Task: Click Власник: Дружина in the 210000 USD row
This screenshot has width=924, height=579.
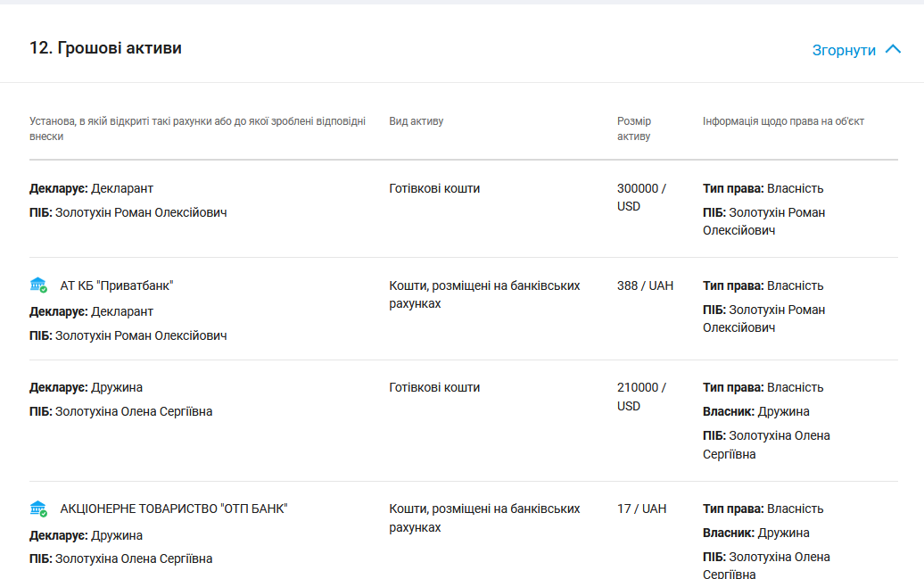Action: pyautogui.click(x=755, y=411)
